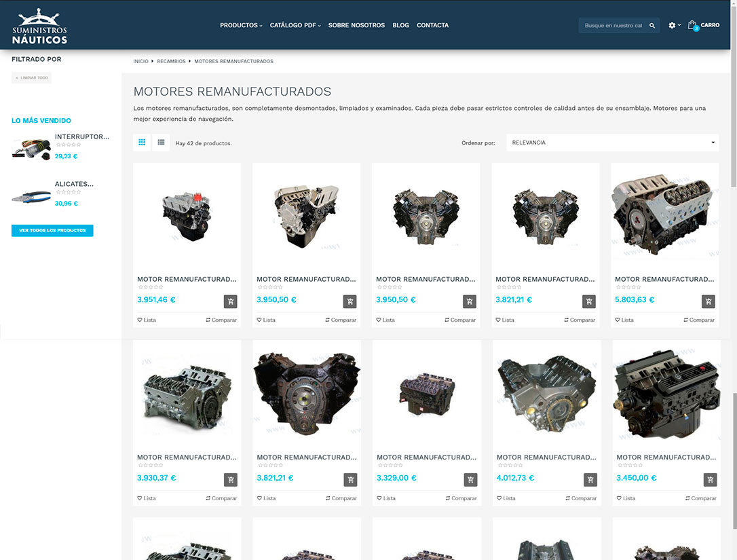Add the 4.012,73 € motor to cart
Viewport: 737px width, 560px height.
coord(590,480)
